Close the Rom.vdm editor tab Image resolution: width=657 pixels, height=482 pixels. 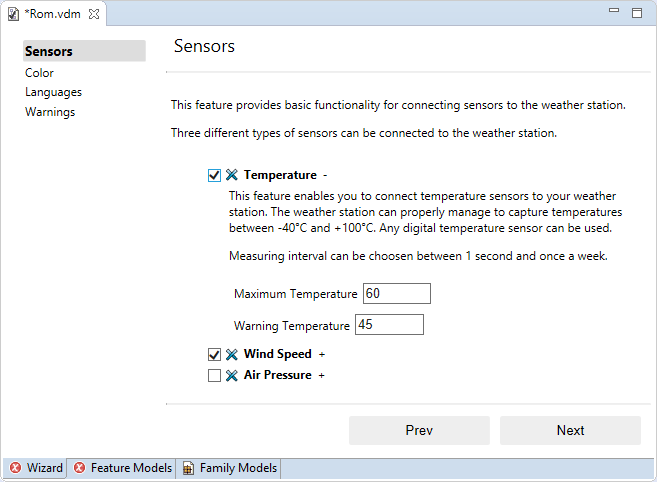click(x=93, y=14)
